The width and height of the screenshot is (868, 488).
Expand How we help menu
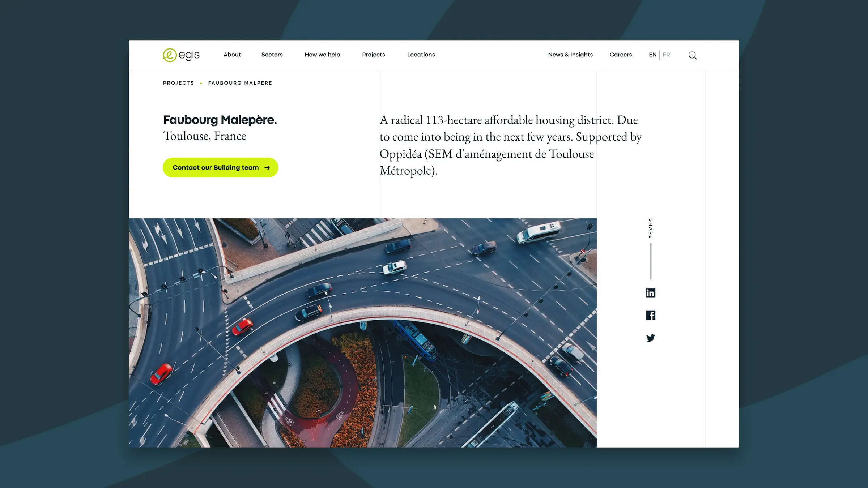tap(322, 55)
